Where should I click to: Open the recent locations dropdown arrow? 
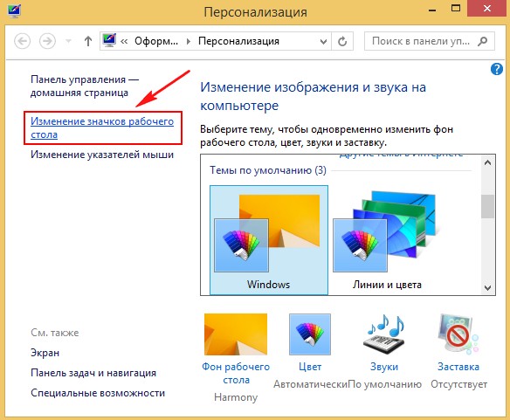click(x=68, y=41)
